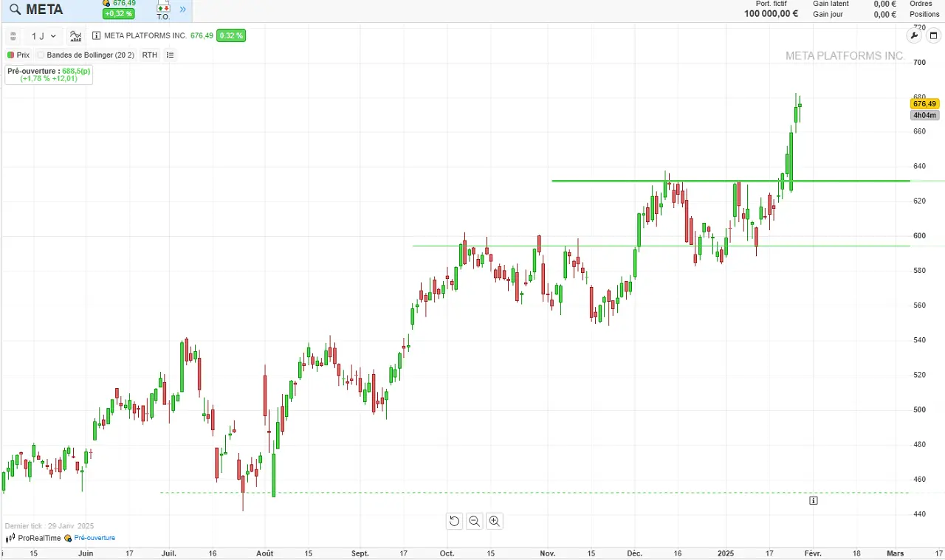The width and height of the screenshot is (945, 560).
Task: Expand the double chevron arrows beside T.O.
Action: (x=183, y=10)
